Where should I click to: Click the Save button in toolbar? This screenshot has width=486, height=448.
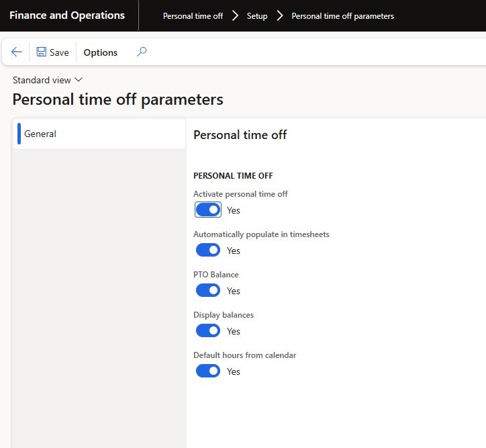[52, 52]
